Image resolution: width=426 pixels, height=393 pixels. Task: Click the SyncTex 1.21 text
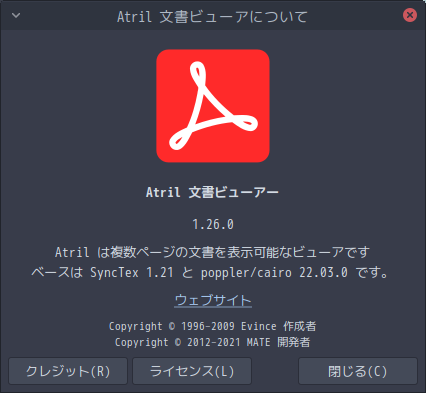pyautogui.click(x=132, y=273)
